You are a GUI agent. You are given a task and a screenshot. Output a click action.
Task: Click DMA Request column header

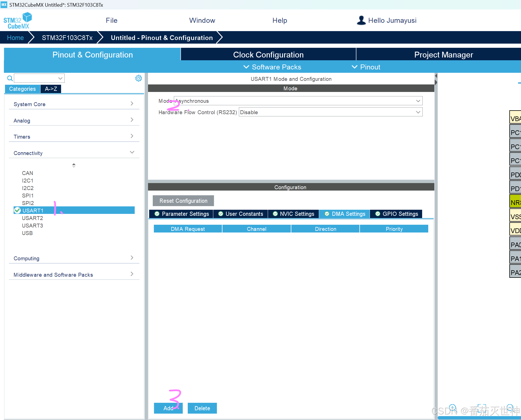click(x=188, y=229)
